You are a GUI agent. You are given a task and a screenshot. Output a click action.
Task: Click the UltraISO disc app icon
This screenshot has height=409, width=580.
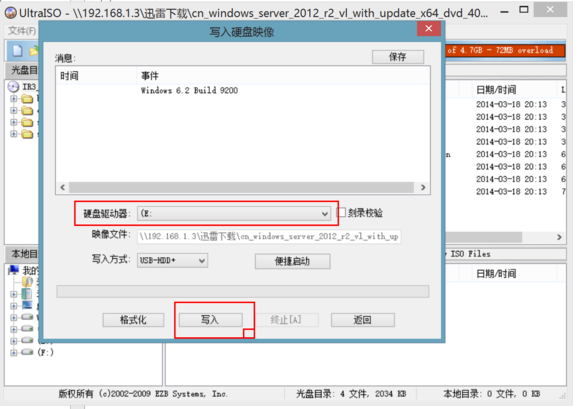click(10, 13)
